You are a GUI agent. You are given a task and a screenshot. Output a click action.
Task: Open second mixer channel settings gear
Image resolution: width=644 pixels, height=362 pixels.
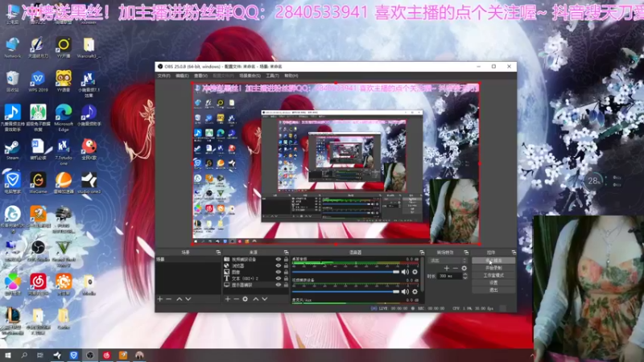[x=415, y=291]
